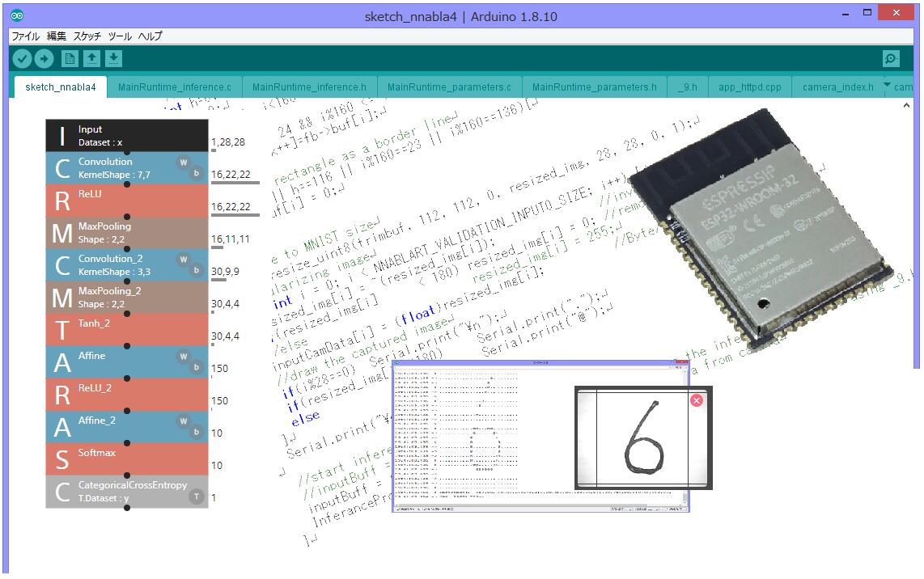Close the digit 6 image with the red X
Screen dimensions: 924x579
[x=696, y=400]
